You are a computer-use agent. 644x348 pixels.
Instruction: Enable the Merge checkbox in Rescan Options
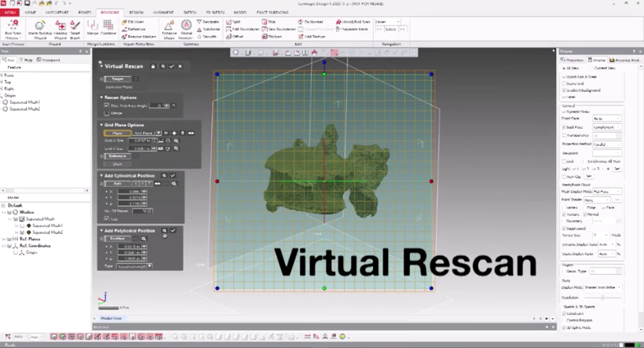pyautogui.click(x=107, y=113)
